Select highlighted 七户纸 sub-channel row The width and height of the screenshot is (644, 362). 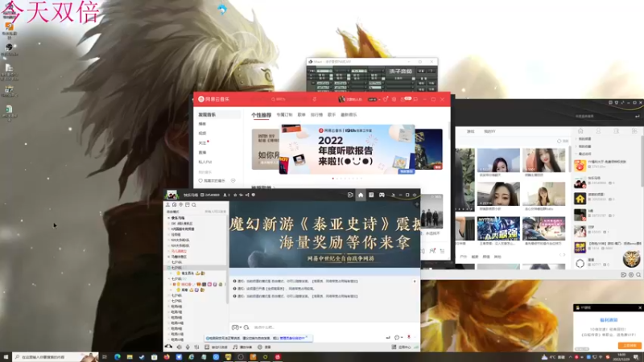(x=196, y=268)
